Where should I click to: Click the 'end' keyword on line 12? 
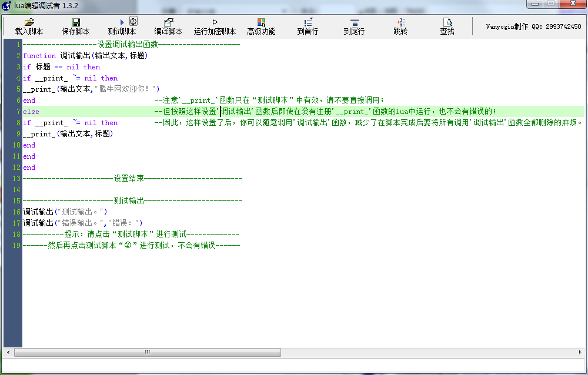[x=29, y=168]
